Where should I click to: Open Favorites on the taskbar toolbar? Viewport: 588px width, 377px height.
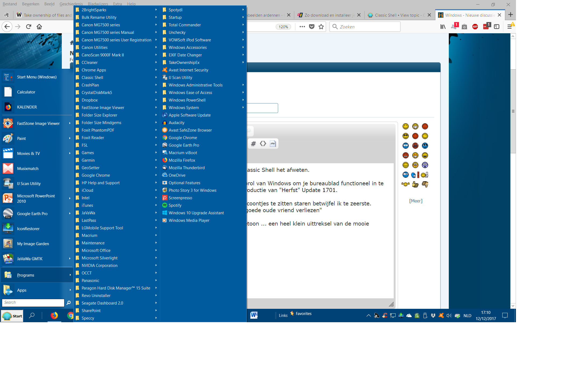point(301,313)
